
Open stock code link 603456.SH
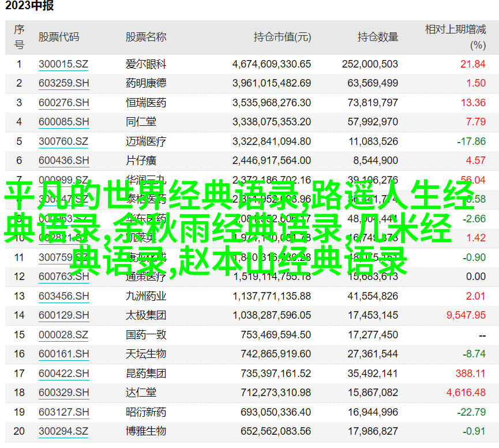click(x=63, y=296)
